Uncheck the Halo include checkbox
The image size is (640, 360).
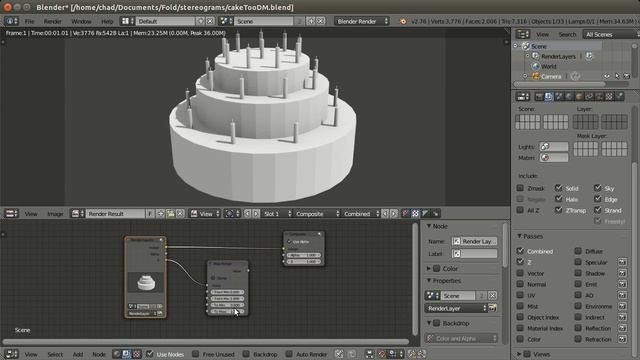point(558,199)
